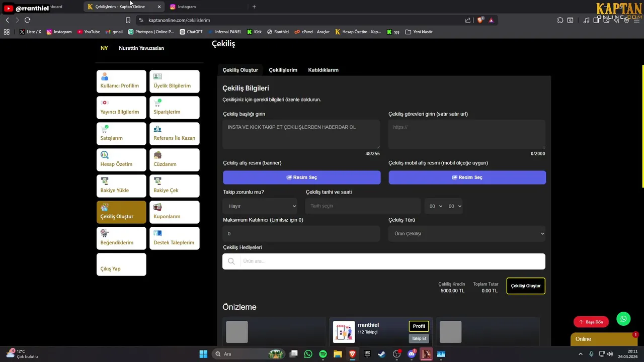Open Kuponlarım in the sidebar

pos(175,212)
